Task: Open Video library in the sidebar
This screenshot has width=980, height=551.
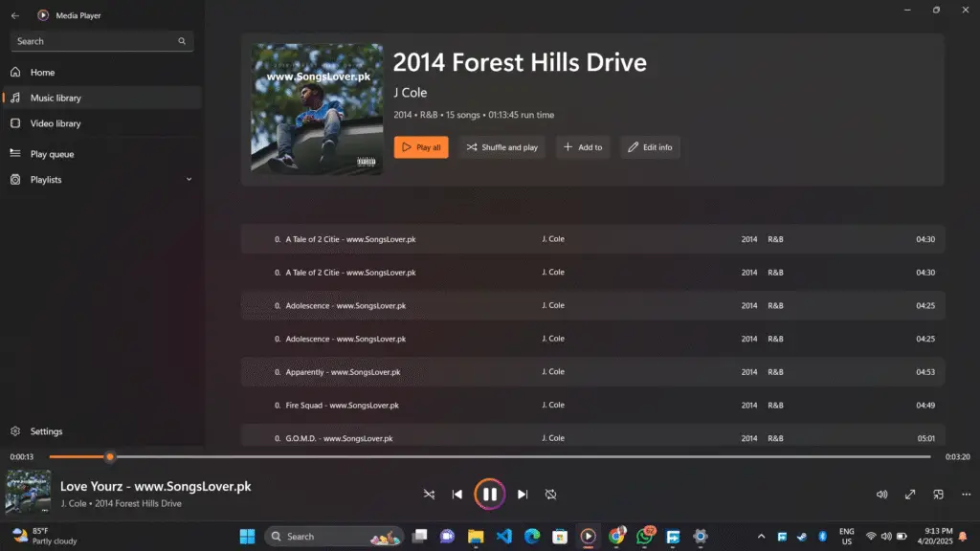Action: click(101, 123)
